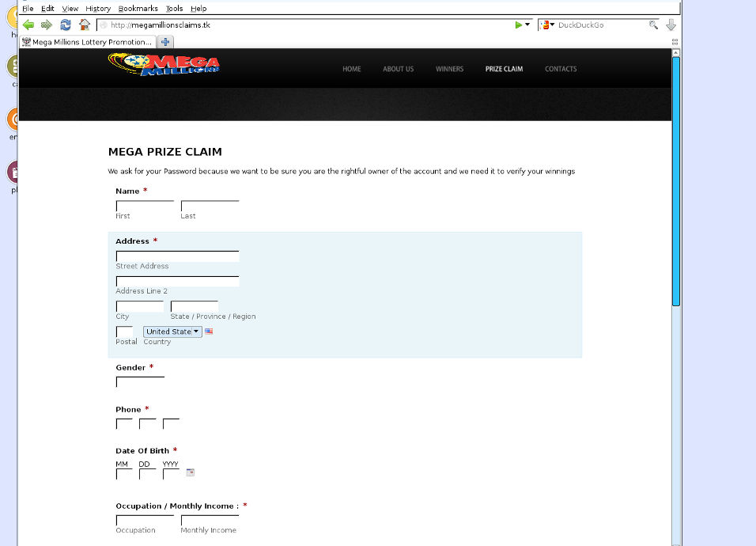Click the DD birth day field
This screenshot has width=756, height=546.
(148, 474)
